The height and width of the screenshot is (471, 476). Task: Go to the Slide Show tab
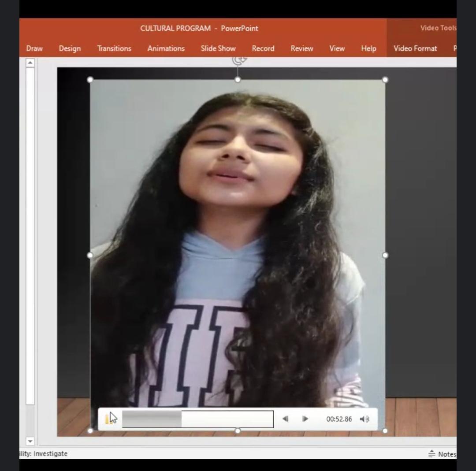pyautogui.click(x=218, y=48)
